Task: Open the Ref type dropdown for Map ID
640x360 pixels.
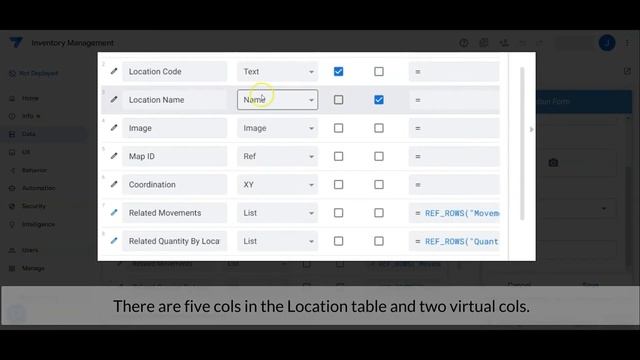Action: (278, 156)
